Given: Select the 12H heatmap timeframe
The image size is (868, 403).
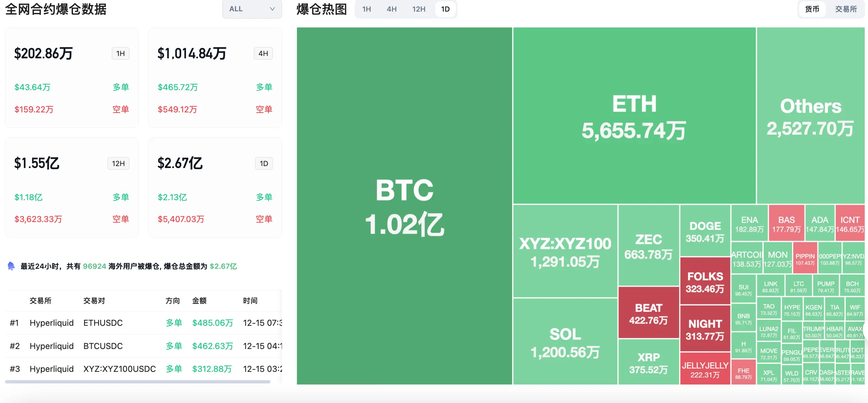Looking at the screenshot, I should (418, 9).
